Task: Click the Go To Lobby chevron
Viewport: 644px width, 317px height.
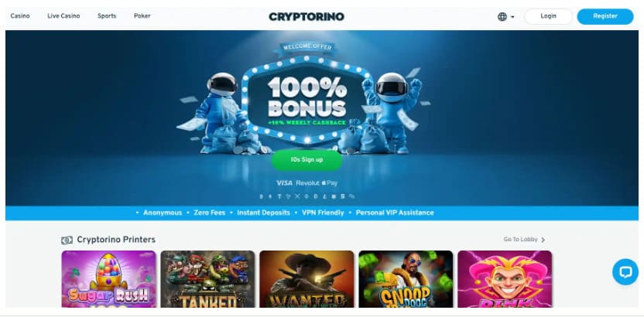Action: tap(543, 240)
